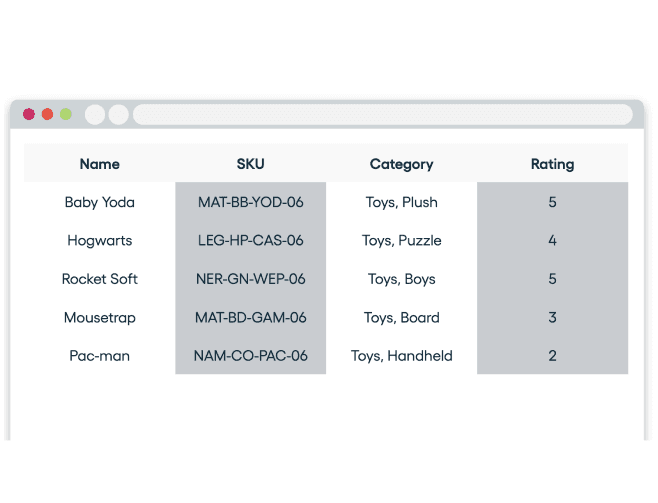This screenshot has width=658, height=503.
Task: Click the Rating column header
Action: pos(552,164)
